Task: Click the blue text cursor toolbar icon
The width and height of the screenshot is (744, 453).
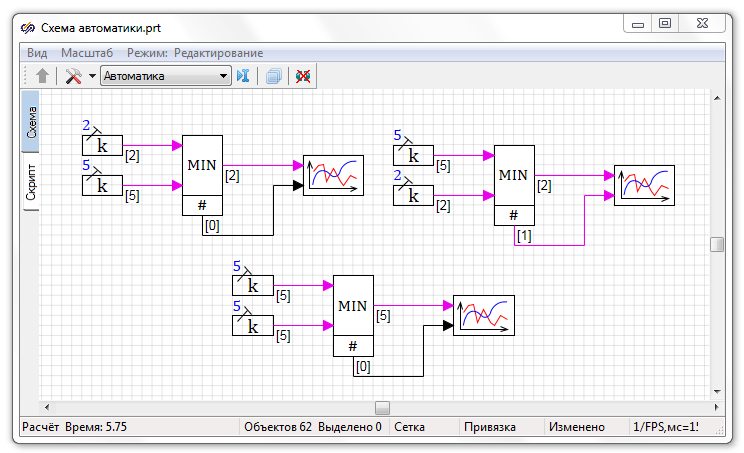Action: (242, 76)
